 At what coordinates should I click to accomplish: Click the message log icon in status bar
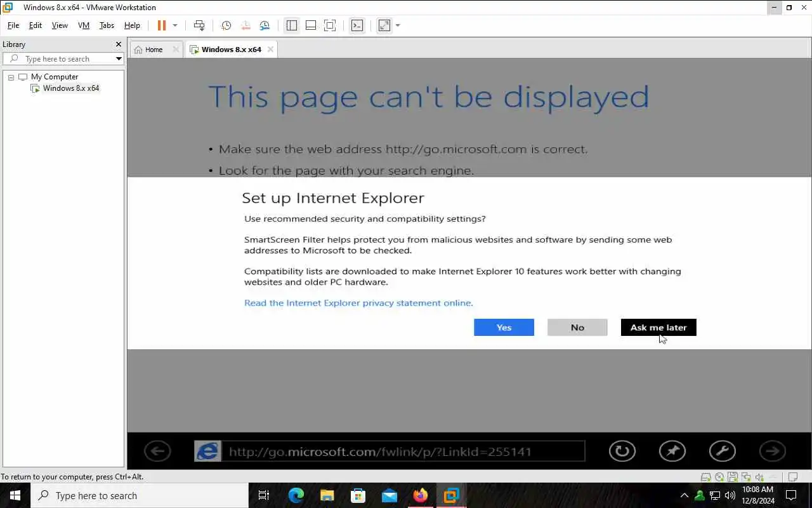pos(792,477)
